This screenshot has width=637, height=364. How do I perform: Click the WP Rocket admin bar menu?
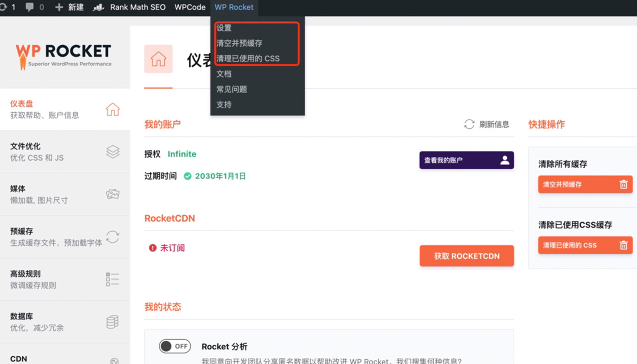(x=234, y=7)
